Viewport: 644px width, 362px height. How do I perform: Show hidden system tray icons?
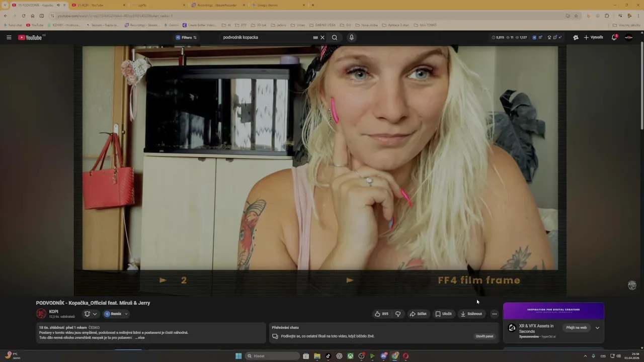point(585,356)
